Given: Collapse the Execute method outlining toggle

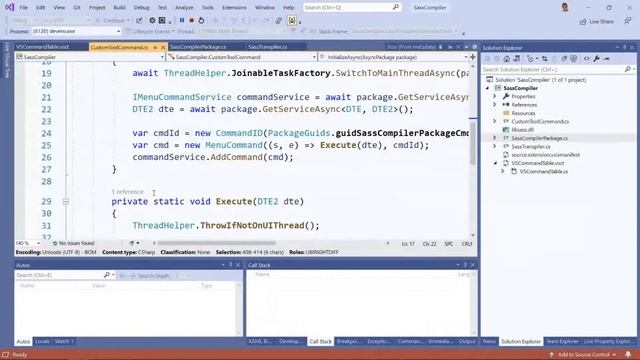Looking at the screenshot, I should [x=66, y=201].
